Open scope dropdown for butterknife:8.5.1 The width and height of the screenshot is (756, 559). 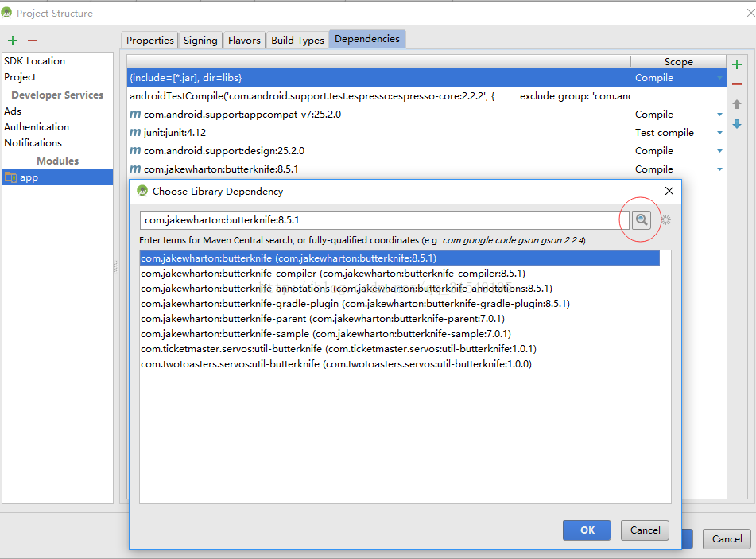pos(720,170)
